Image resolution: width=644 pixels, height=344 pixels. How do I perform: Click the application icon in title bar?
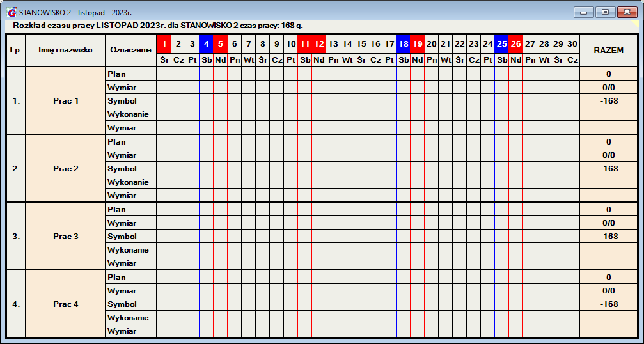(x=12, y=12)
